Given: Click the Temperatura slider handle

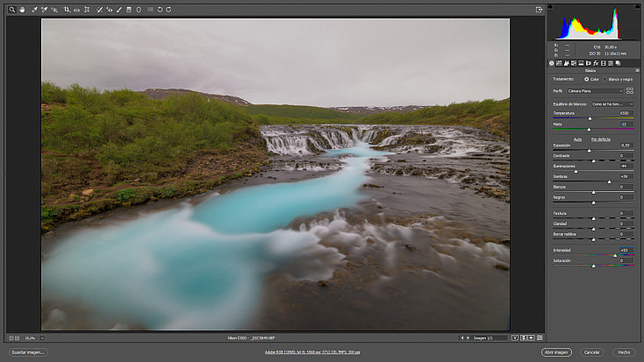Looking at the screenshot, I should (x=590, y=118).
